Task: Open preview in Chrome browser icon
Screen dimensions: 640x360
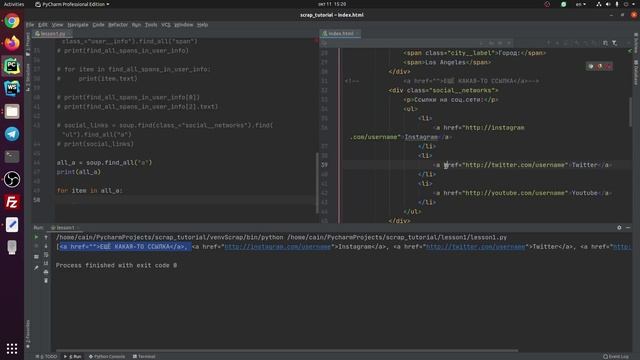Action: (x=591, y=66)
